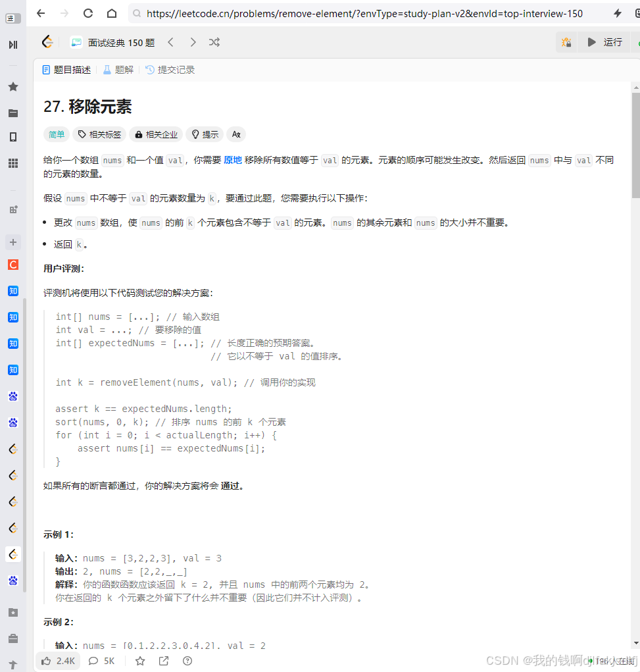Go to the next problem chevron
The width and height of the screenshot is (640, 672).
[193, 42]
